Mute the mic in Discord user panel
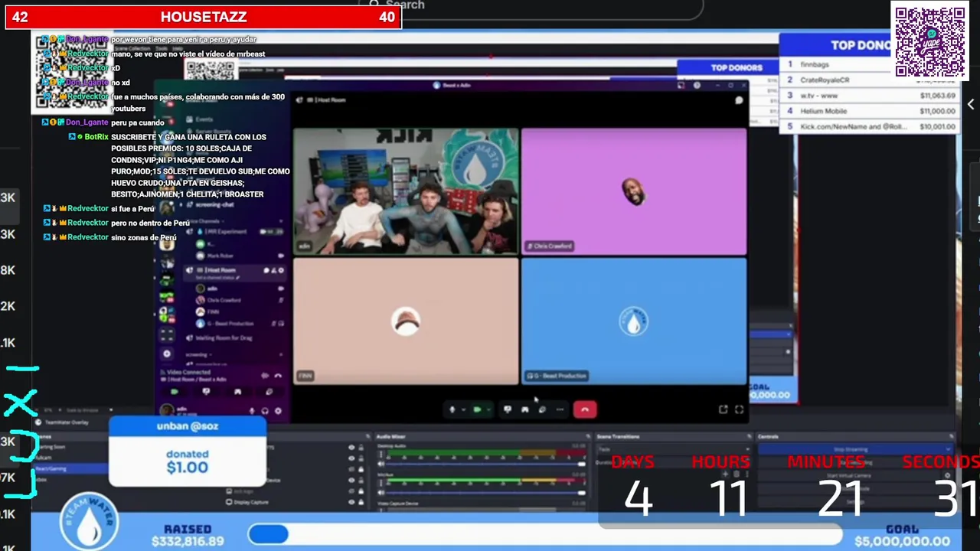This screenshot has width=980, height=551. point(252,411)
